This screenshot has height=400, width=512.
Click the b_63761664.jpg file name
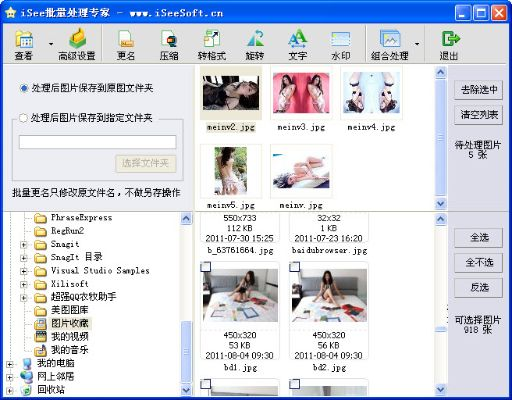(x=240, y=250)
